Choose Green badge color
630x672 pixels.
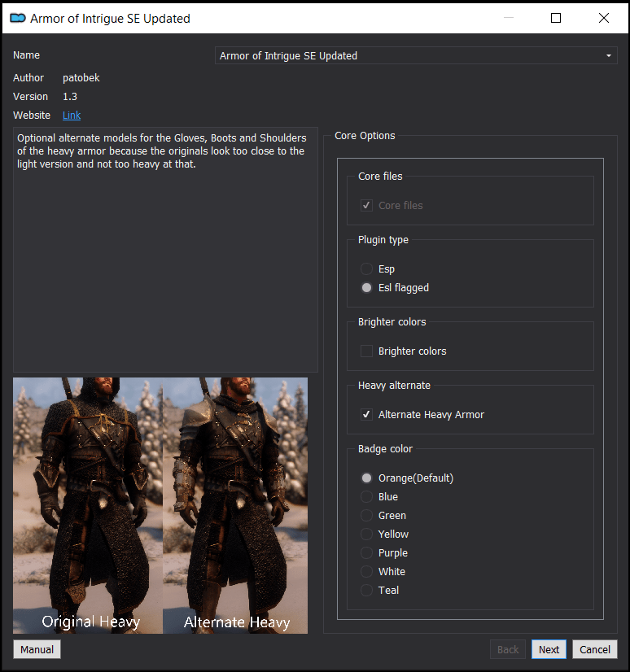click(x=366, y=516)
